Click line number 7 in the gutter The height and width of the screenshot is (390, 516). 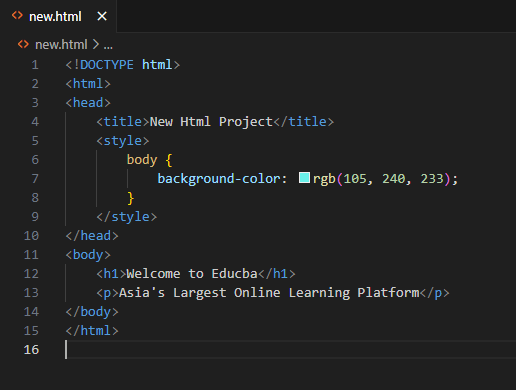pyautogui.click(x=35, y=179)
